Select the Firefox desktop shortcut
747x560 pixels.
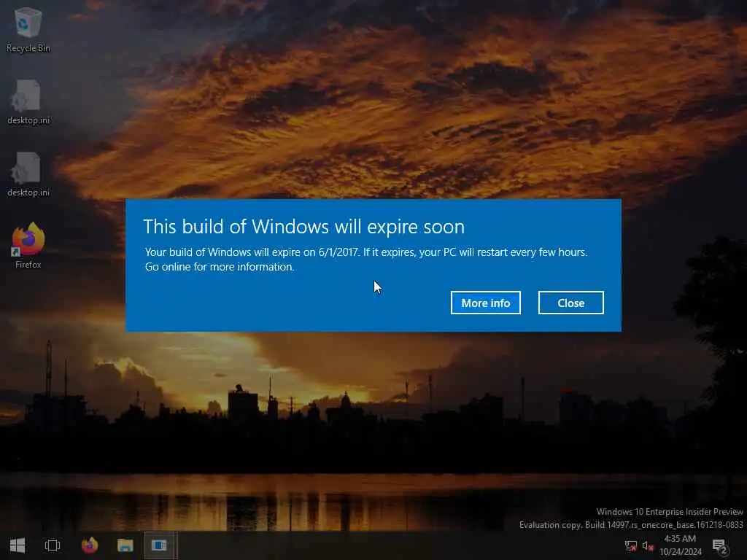tap(28, 246)
